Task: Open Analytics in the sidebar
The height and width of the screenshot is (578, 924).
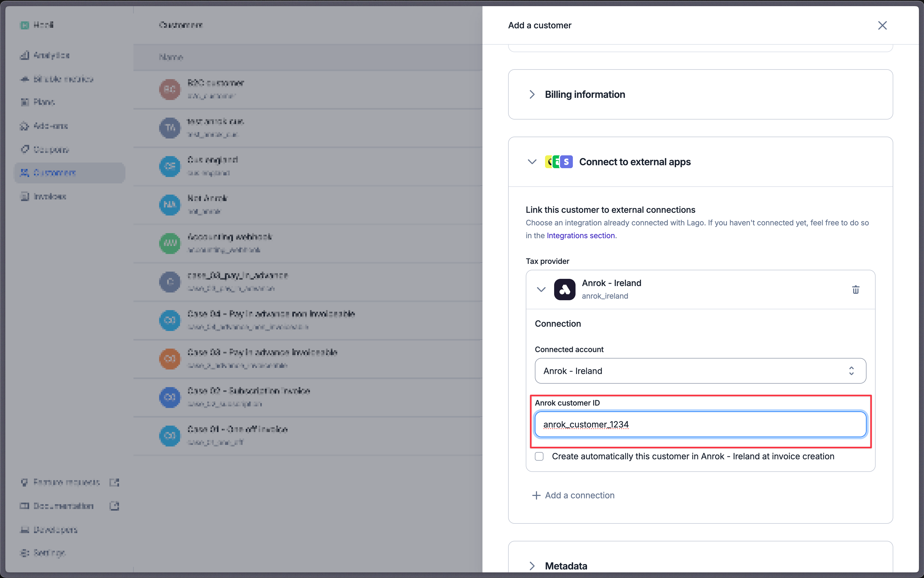Action: (x=70, y=55)
